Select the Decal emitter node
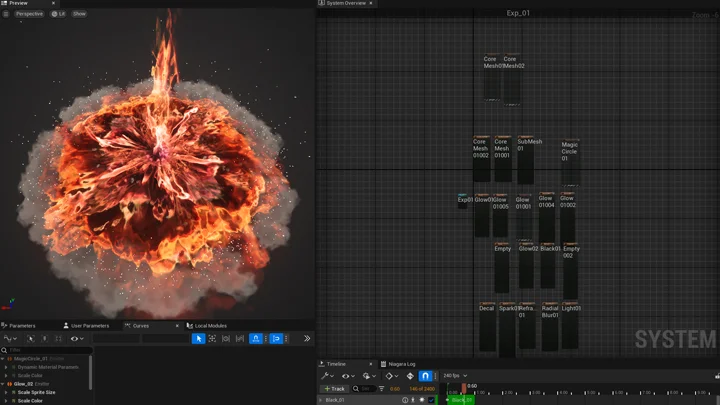 click(x=487, y=326)
